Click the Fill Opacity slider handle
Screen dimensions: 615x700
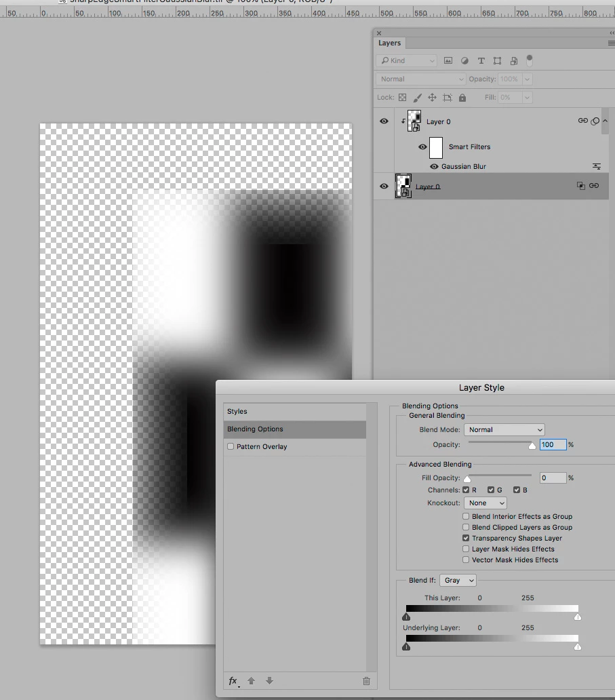coord(467,479)
